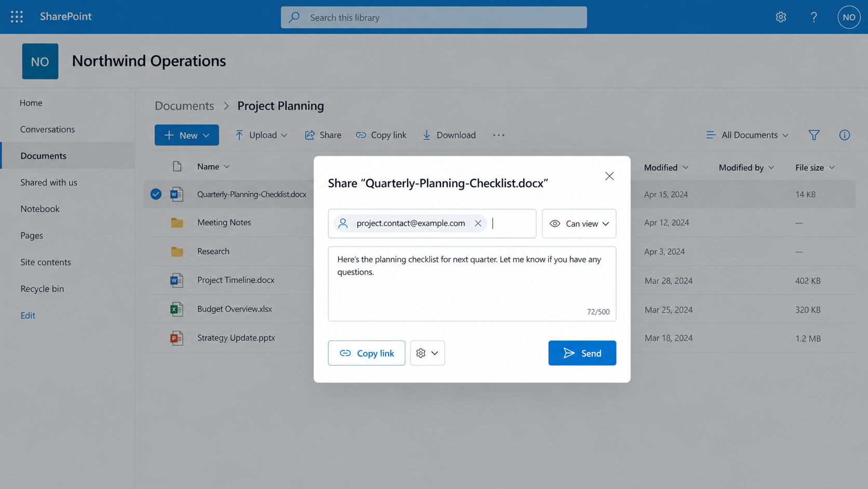
Task: Open the Budget Overview.xlsx file name
Action: [x=235, y=309]
